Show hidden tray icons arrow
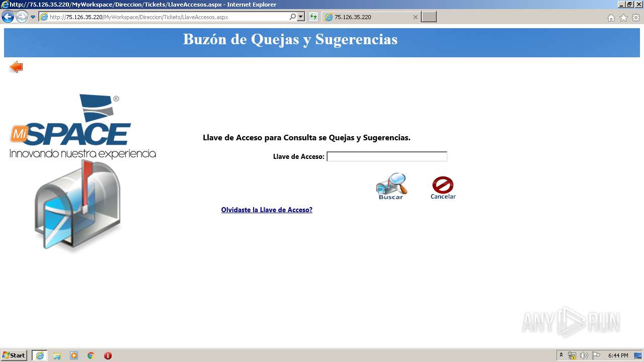Screen dimensions: 644x362 561,355
